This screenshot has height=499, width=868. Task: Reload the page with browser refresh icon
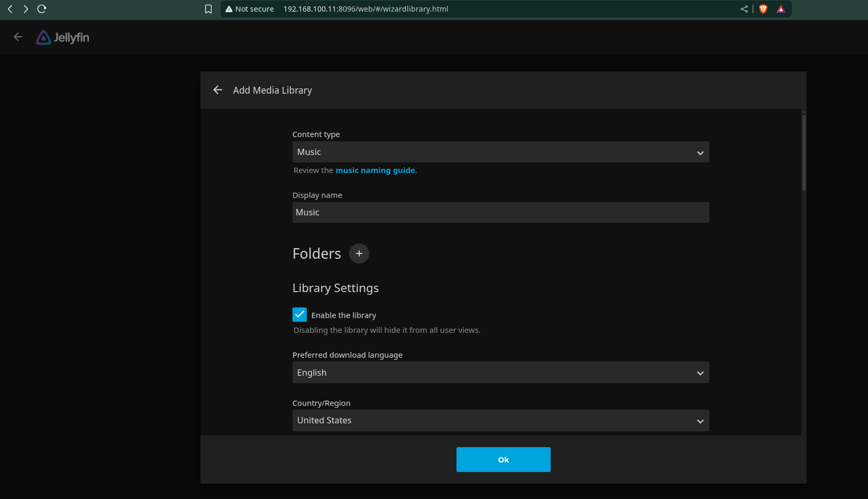(42, 9)
